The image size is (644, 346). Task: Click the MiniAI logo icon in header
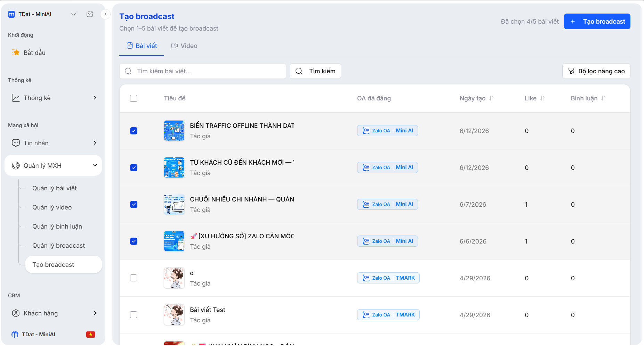point(11,14)
